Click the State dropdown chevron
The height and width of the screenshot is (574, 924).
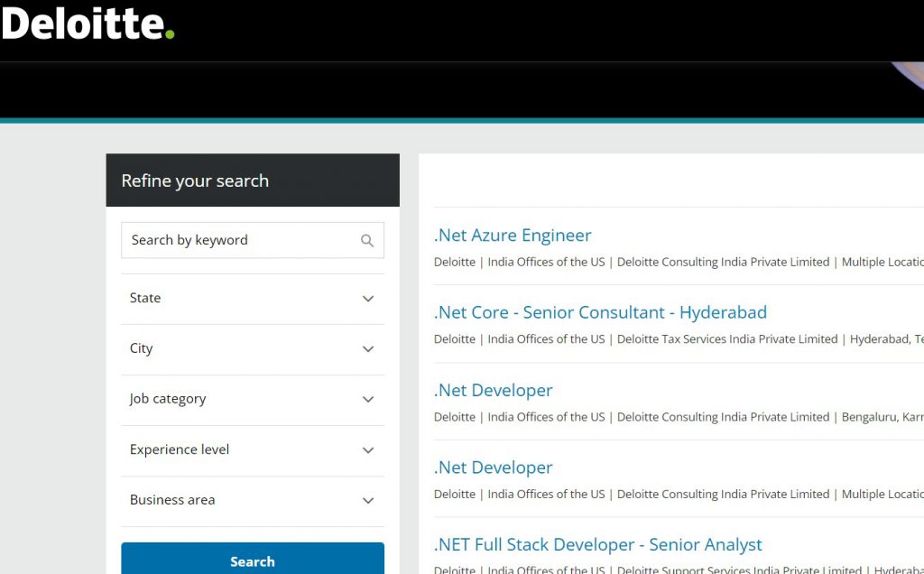(x=368, y=298)
